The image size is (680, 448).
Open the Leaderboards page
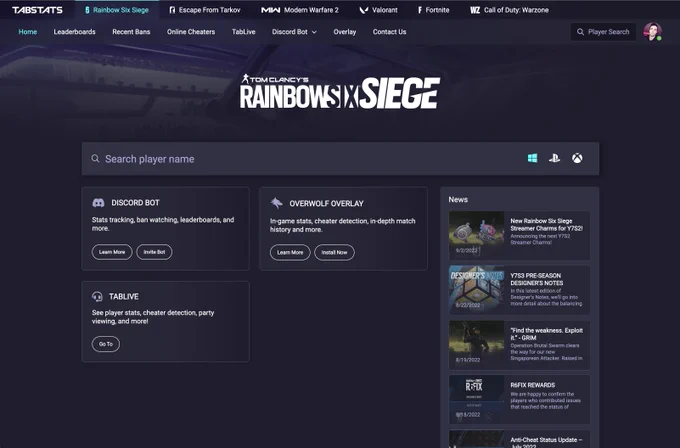75,32
